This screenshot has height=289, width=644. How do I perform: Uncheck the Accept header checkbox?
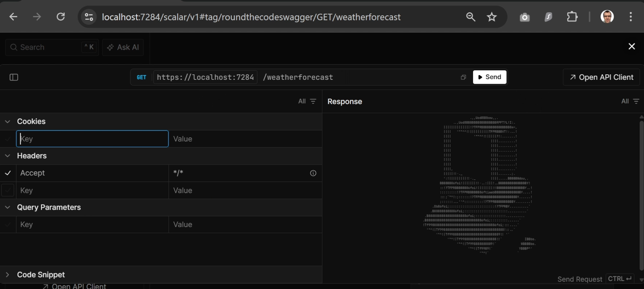click(8, 173)
